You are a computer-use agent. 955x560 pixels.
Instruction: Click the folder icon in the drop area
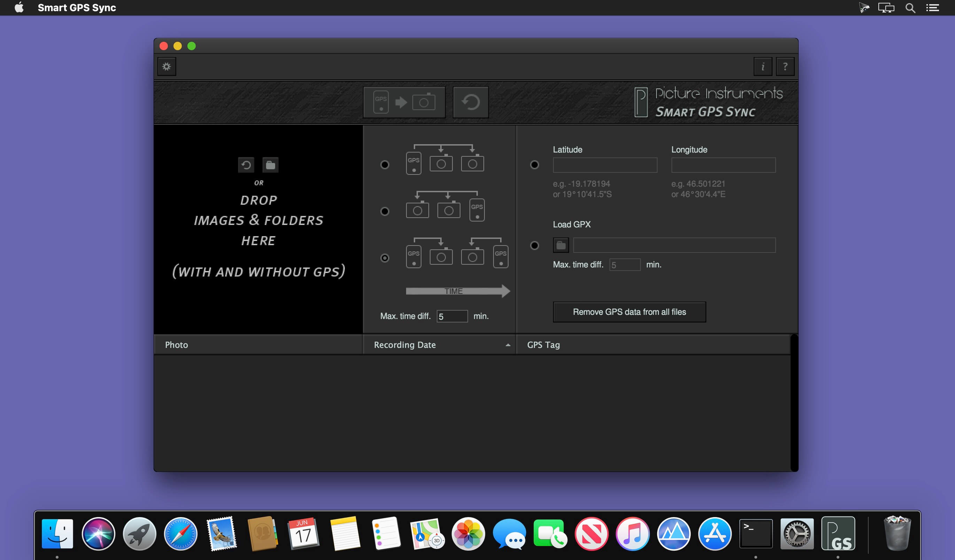point(270,165)
